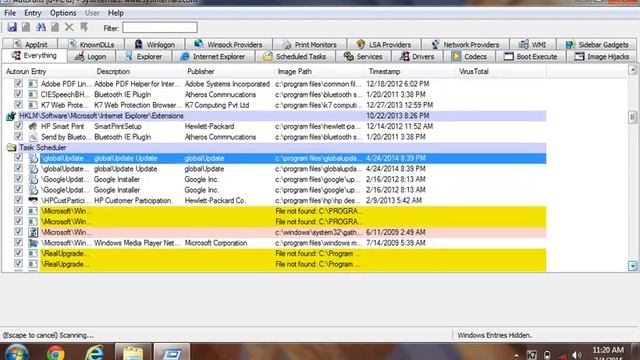Launch Internet Explorer from the taskbar

click(x=94, y=353)
